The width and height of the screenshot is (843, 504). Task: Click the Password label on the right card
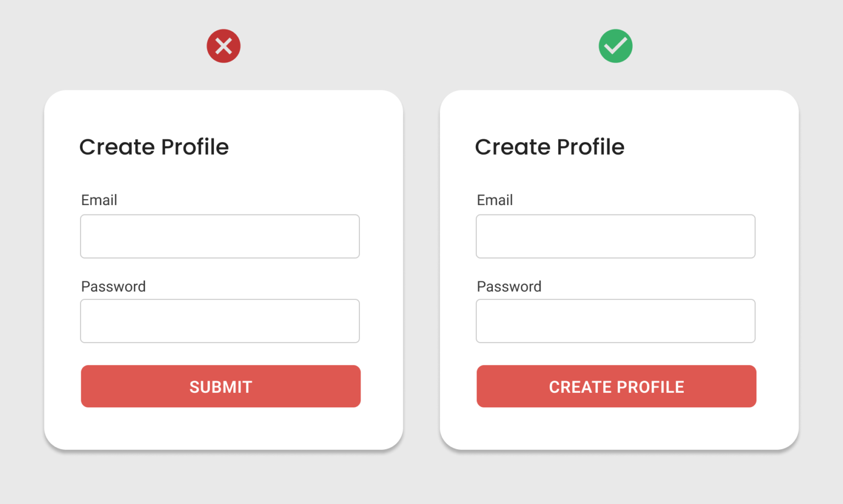click(509, 286)
